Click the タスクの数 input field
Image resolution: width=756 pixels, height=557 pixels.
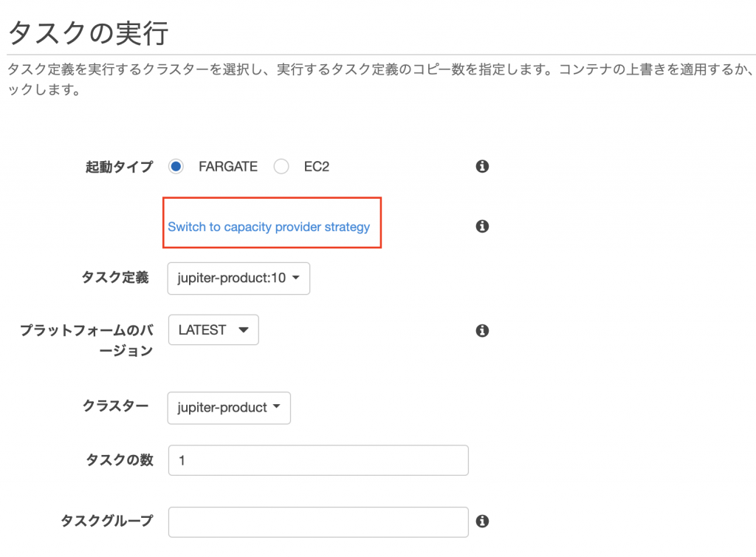coord(318,460)
